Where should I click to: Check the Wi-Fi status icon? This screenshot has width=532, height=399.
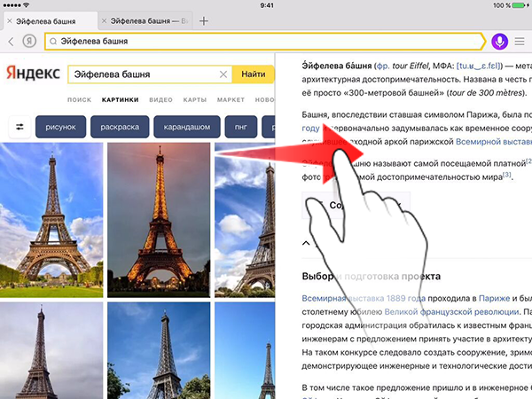(26, 5)
